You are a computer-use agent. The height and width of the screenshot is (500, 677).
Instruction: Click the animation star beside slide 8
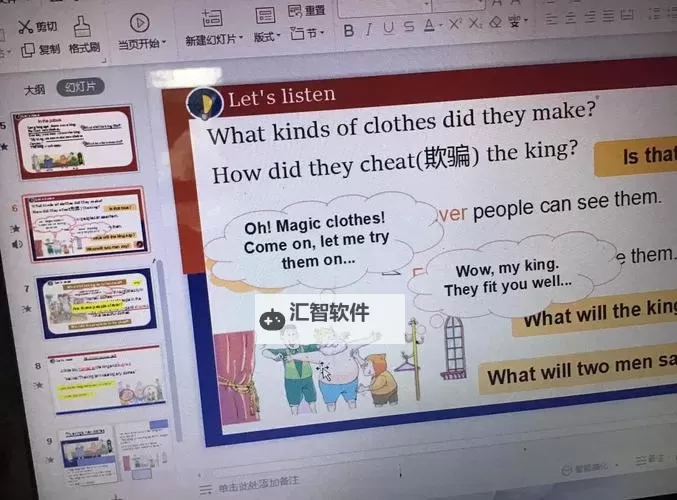(38, 384)
